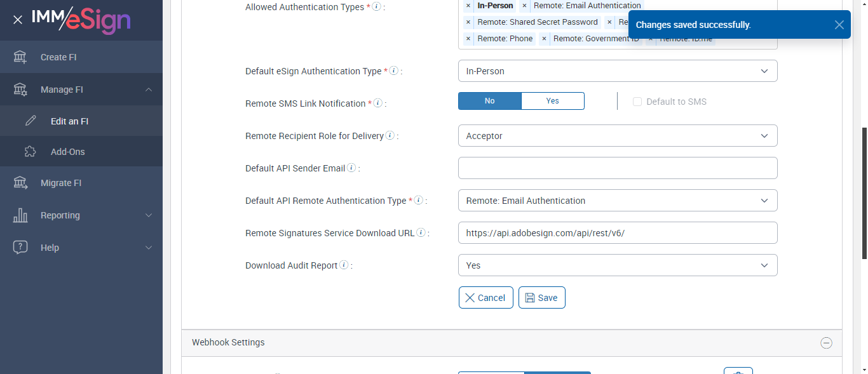Click the Cancel button
868x374 pixels.
click(485, 298)
